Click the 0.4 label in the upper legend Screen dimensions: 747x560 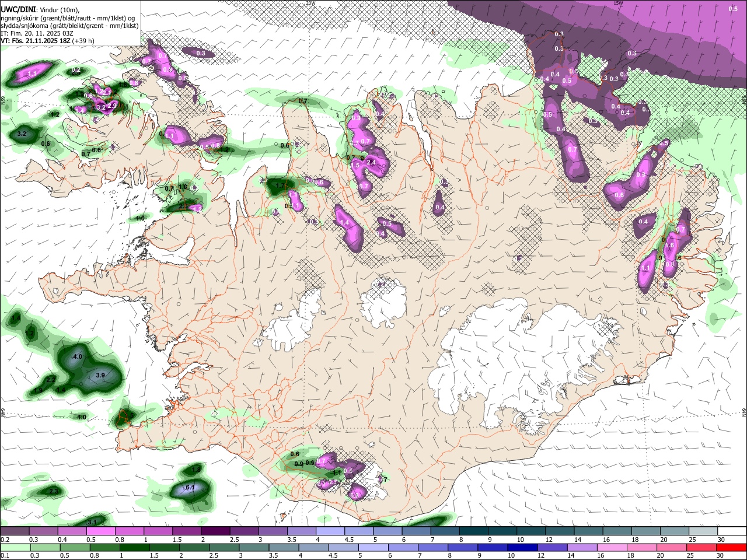pos(62,540)
